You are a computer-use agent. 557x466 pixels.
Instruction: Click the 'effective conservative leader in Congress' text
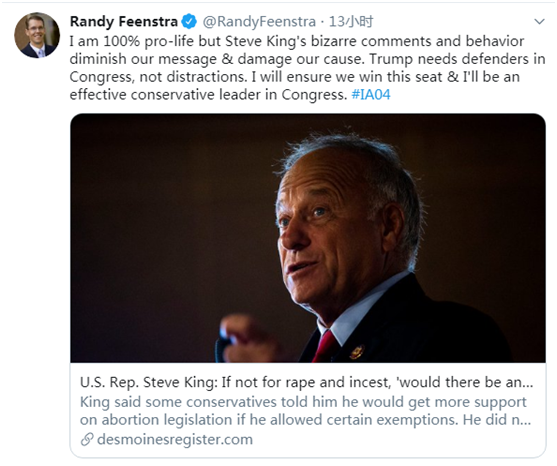click(208, 94)
